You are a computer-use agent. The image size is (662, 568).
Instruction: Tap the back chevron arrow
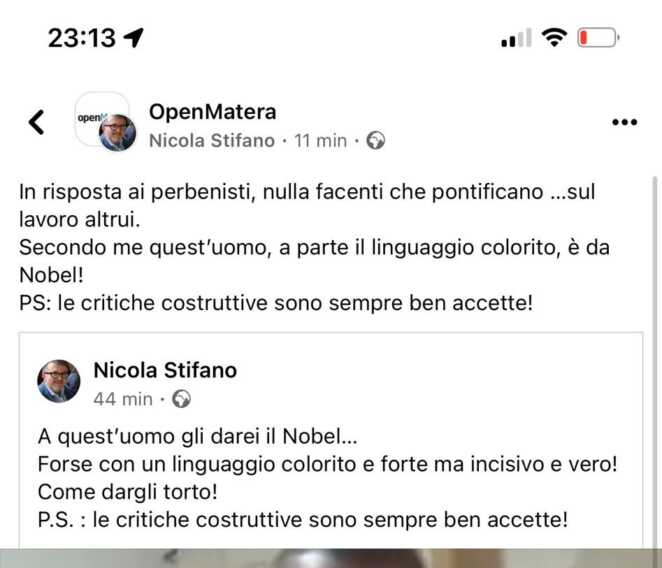(37, 123)
